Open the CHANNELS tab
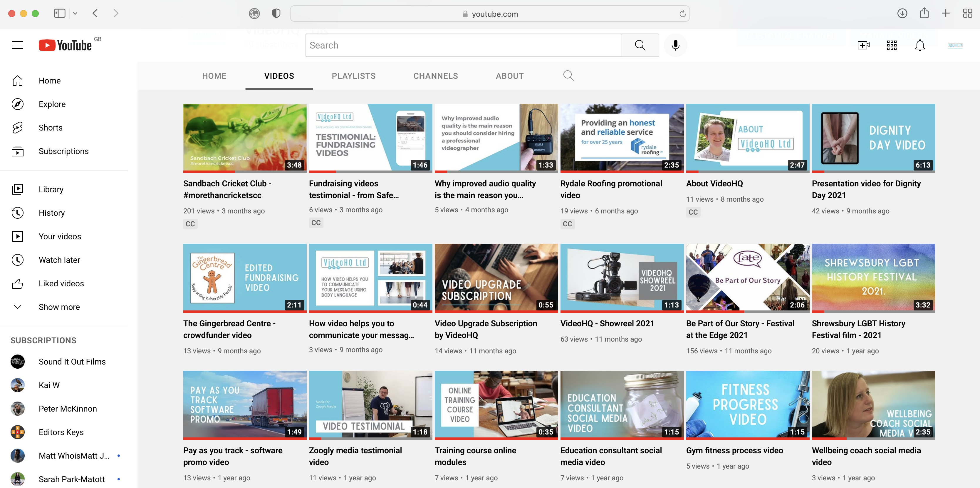This screenshot has width=980, height=488. click(436, 76)
